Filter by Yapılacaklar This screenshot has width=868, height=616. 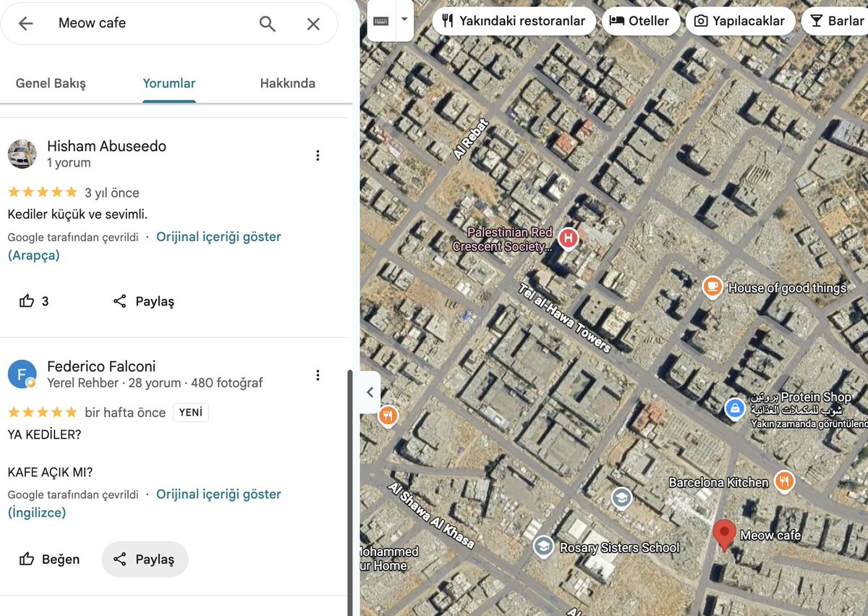tap(739, 21)
